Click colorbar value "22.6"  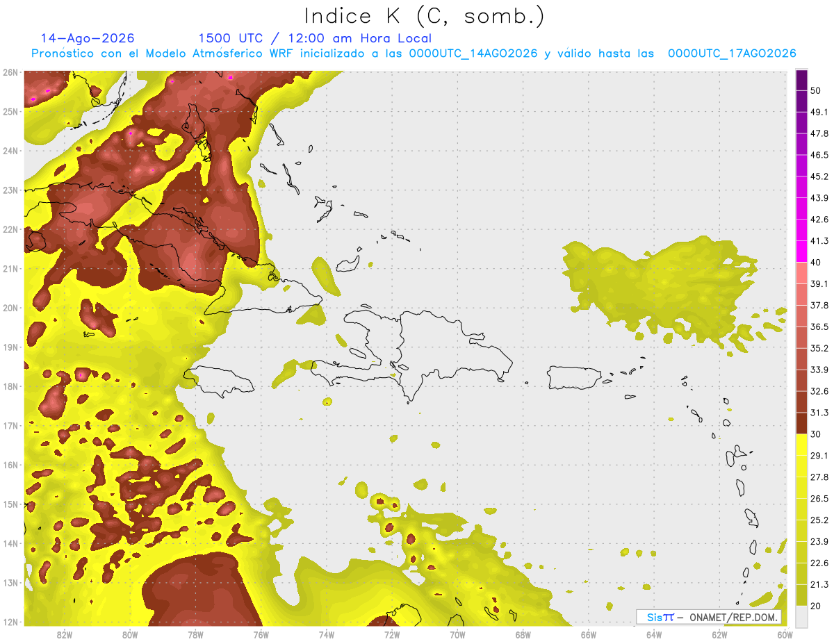[819, 563]
